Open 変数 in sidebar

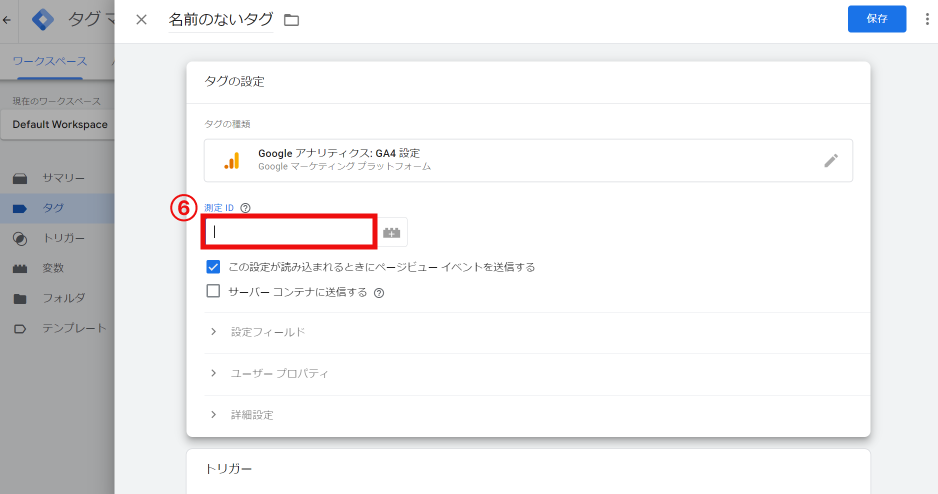[57, 268]
